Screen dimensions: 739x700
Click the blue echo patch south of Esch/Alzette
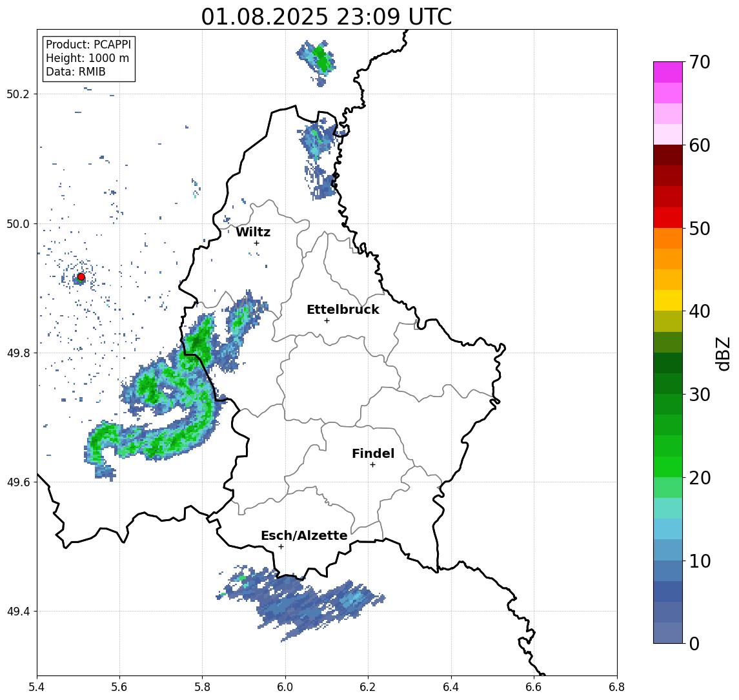click(x=301, y=603)
